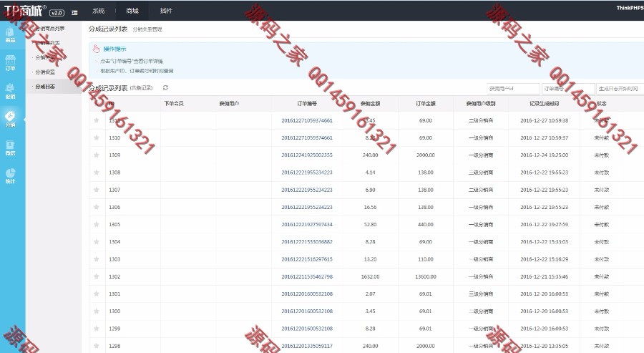Open 分成日志 in the submenu

coord(45,87)
